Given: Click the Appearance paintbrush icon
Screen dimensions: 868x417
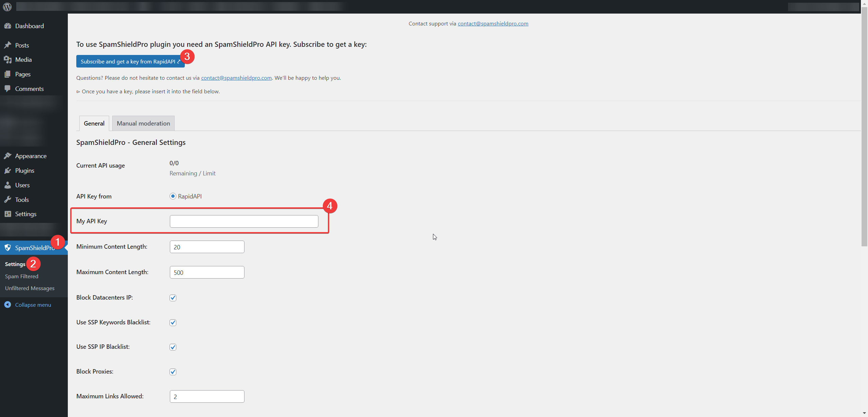Looking at the screenshot, I should click(x=7, y=156).
